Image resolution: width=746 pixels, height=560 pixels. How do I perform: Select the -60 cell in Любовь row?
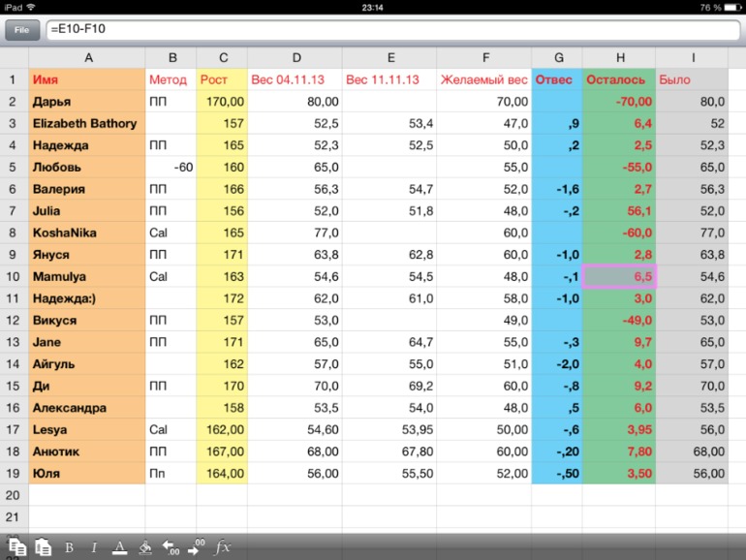[171, 167]
